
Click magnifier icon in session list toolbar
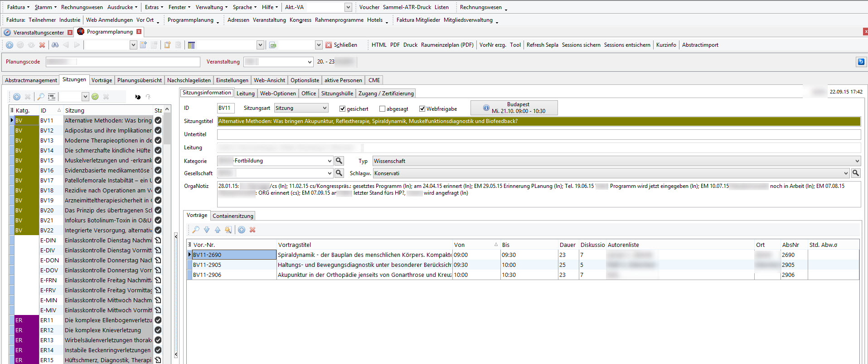pos(41,97)
